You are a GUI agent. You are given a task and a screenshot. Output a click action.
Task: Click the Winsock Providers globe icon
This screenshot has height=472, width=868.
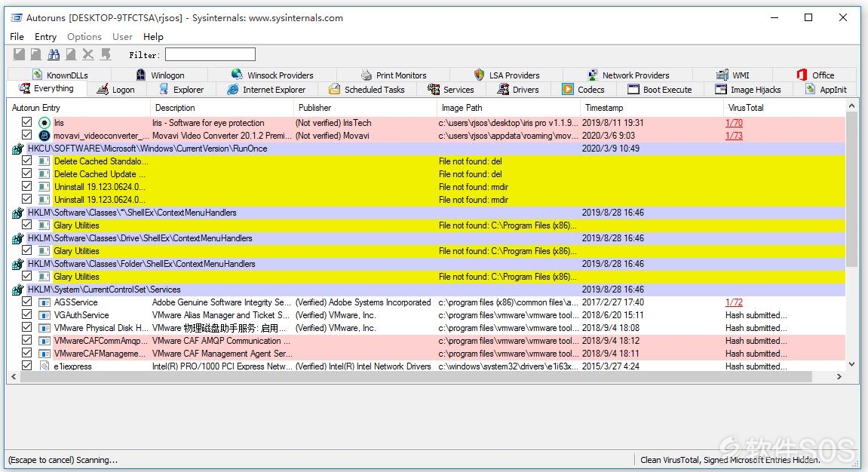pyautogui.click(x=237, y=74)
